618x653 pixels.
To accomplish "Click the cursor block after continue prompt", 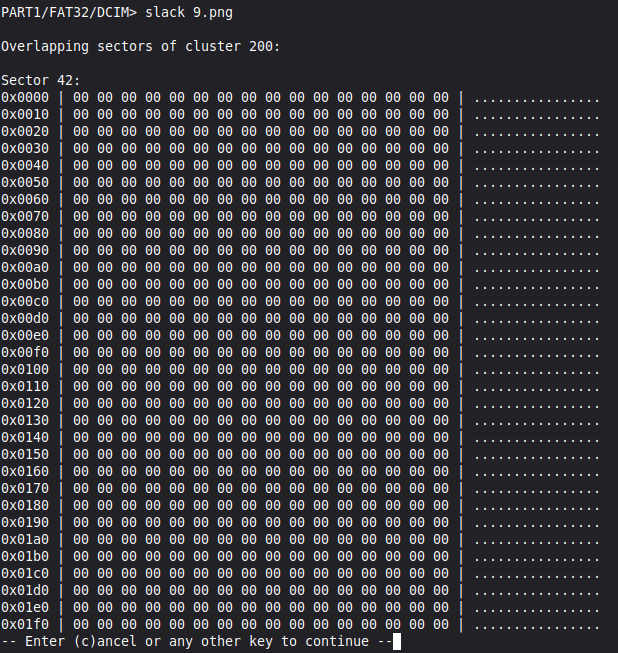I will (397, 641).
